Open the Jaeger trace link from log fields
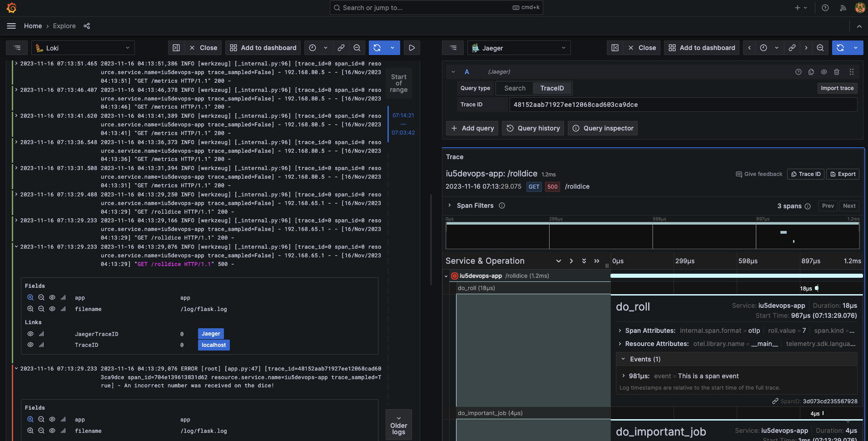This screenshot has width=868, height=441. pos(210,333)
